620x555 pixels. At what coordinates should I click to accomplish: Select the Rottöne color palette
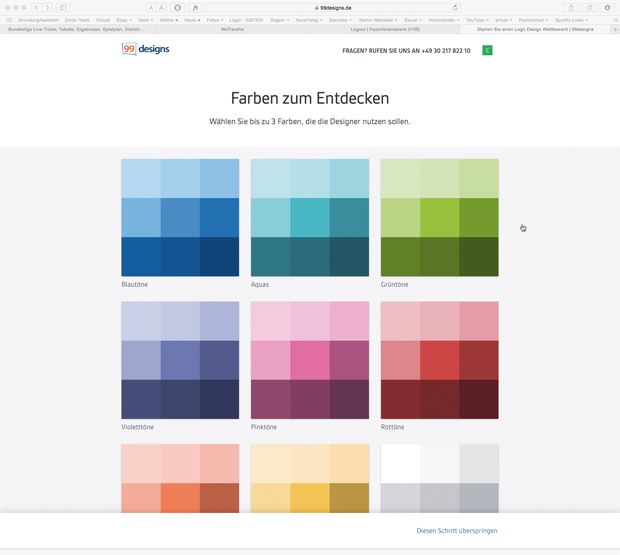[439, 360]
